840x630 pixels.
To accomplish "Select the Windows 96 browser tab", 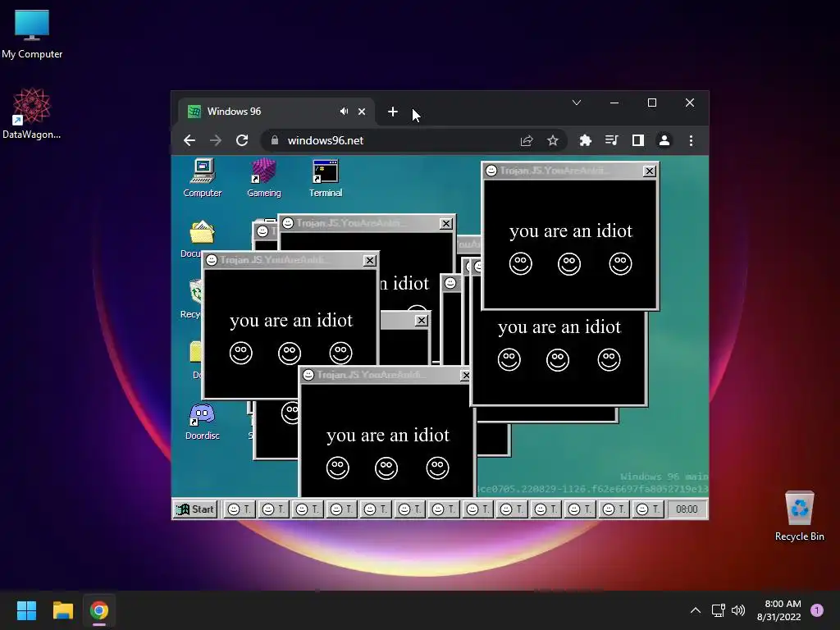I will pyautogui.click(x=276, y=112).
